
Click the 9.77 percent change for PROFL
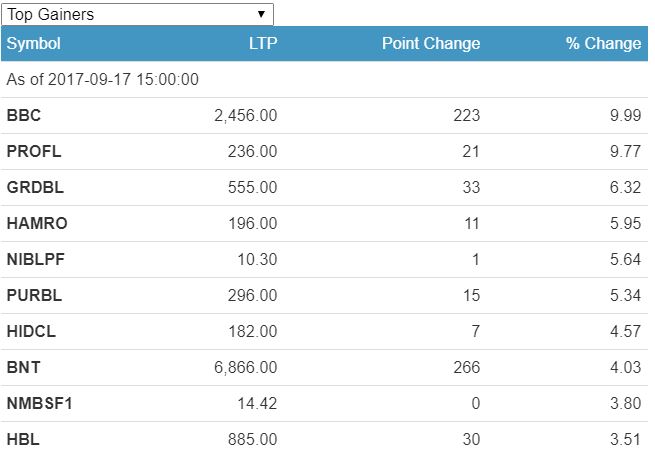tap(624, 151)
